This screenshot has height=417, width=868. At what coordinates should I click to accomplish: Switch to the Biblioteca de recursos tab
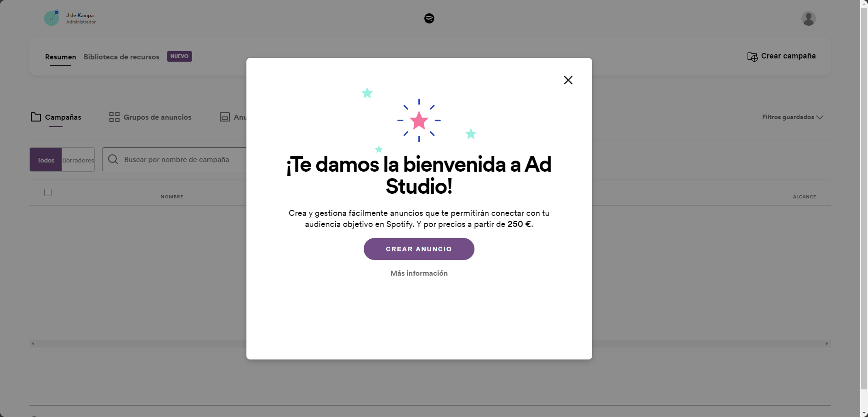(121, 57)
